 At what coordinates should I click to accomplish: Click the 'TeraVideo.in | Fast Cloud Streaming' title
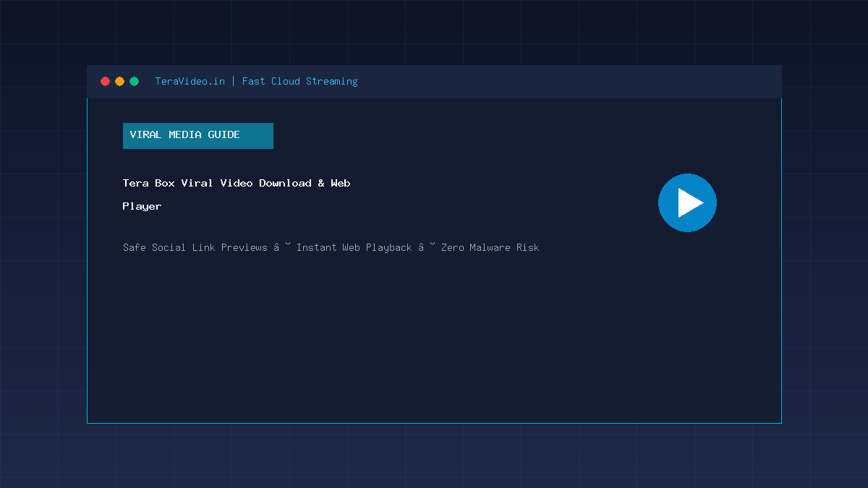click(x=256, y=81)
